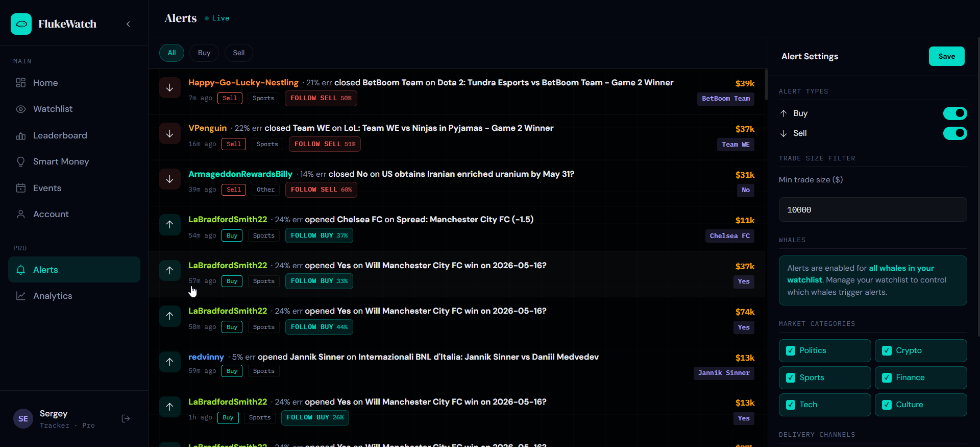Click the logout icon next to Sergey
This screenshot has width=980, height=447.
[x=126, y=419]
